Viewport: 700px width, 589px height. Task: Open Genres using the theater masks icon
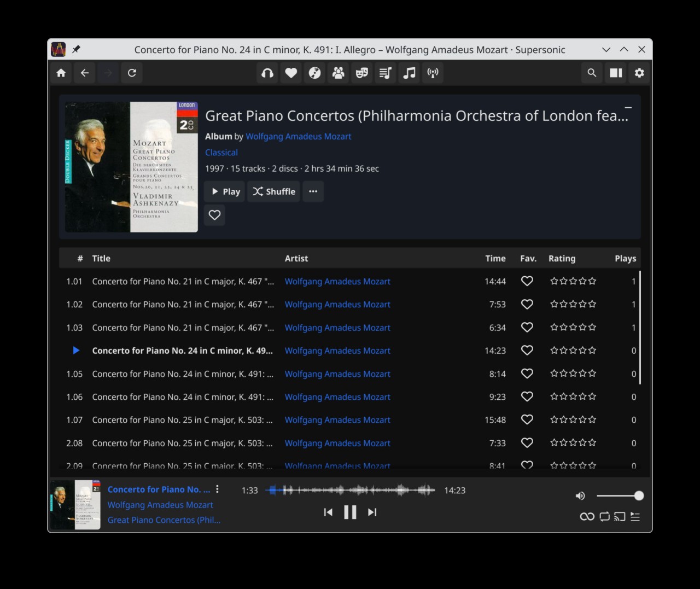[x=361, y=73]
